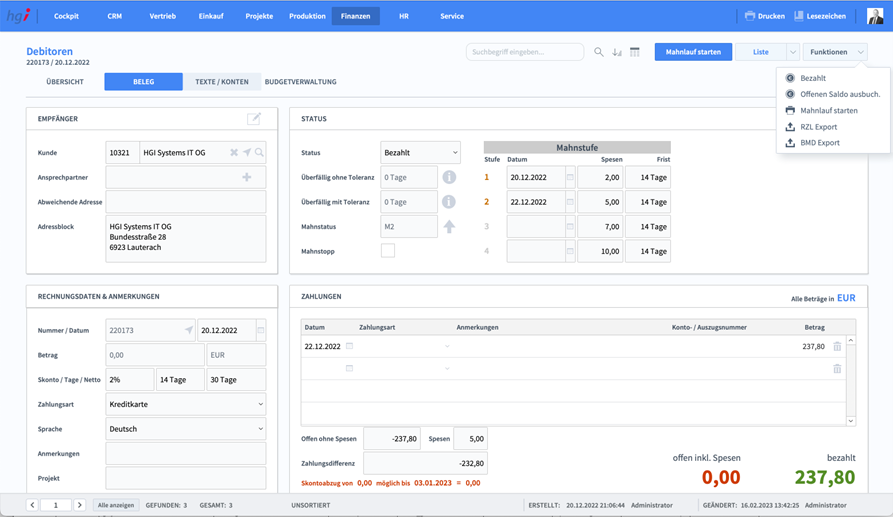Switch to the Texte / Konten tab

click(221, 82)
